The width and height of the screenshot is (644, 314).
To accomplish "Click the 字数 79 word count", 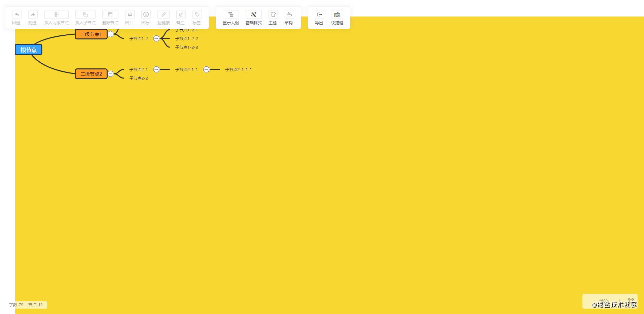I will click(x=16, y=305).
